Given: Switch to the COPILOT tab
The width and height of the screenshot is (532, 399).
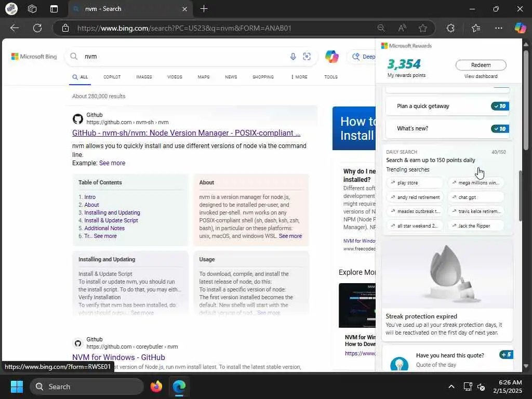Looking at the screenshot, I should [112, 77].
